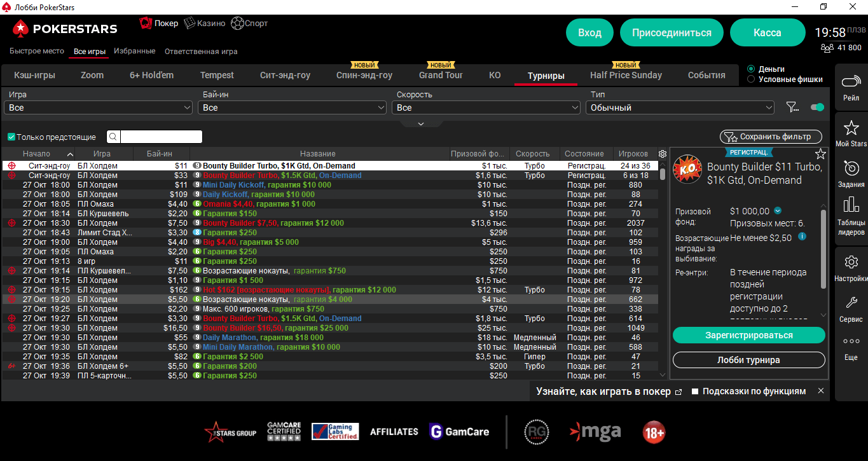Screen dimensions: 868x461
Task: Click the tournament search input field
Action: tap(161, 137)
